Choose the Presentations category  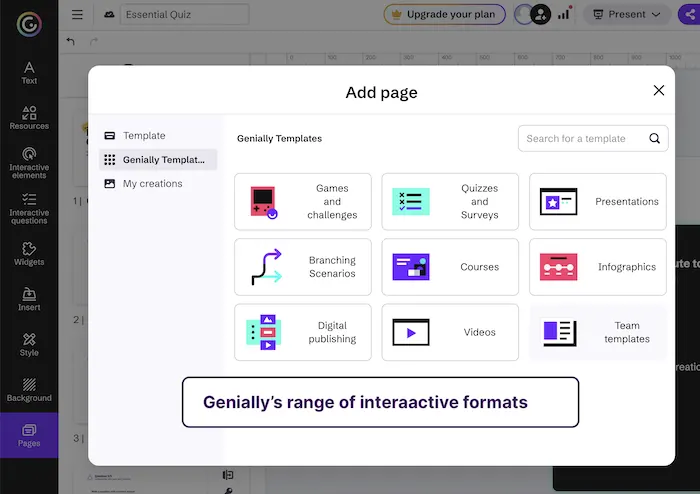(598, 202)
